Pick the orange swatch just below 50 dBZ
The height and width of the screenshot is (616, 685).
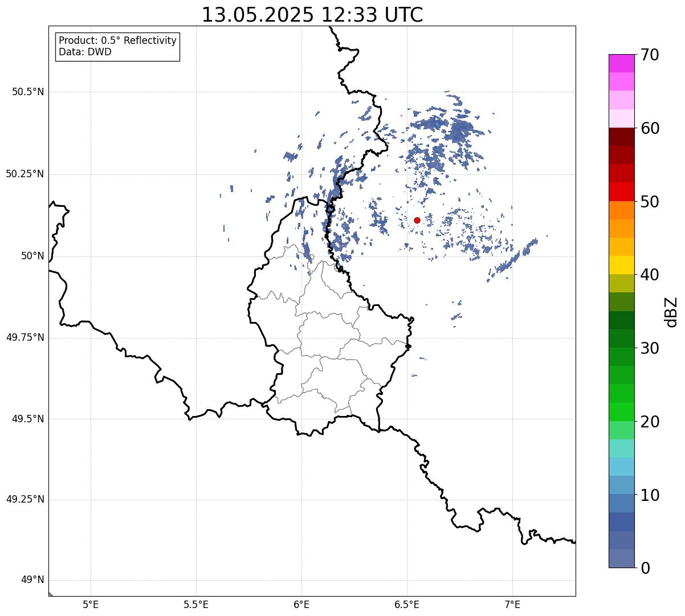(x=621, y=210)
